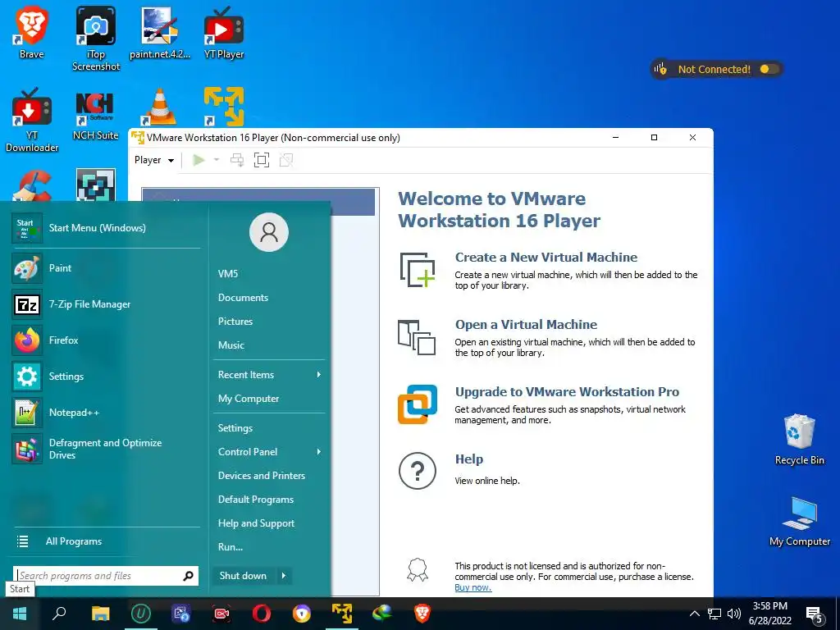
Task: Launch Notepad++ from Start menu
Action: click(x=106, y=413)
